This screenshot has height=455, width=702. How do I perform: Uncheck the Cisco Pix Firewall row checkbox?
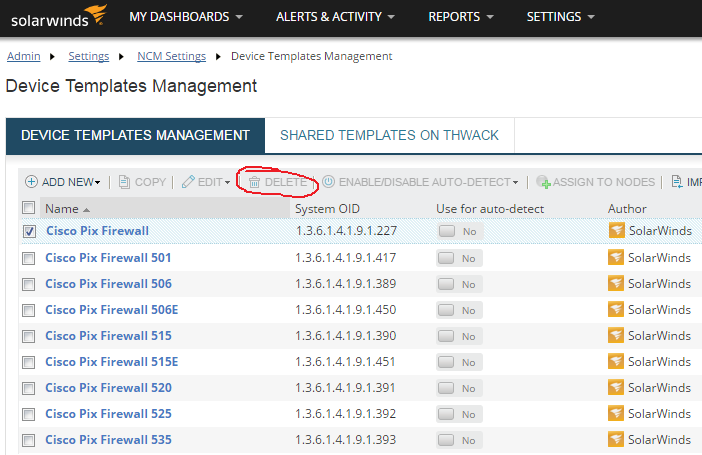(x=30, y=231)
